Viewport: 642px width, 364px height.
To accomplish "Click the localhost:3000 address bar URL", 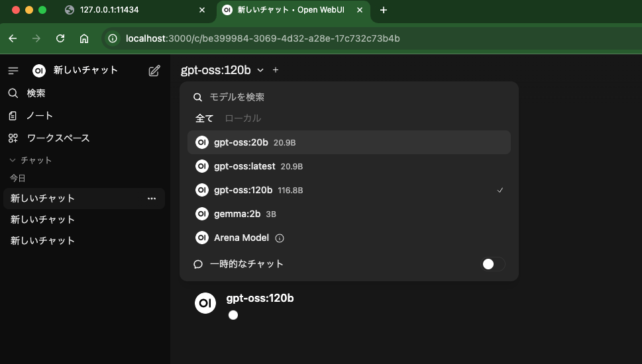I will pyautogui.click(x=263, y=38).
